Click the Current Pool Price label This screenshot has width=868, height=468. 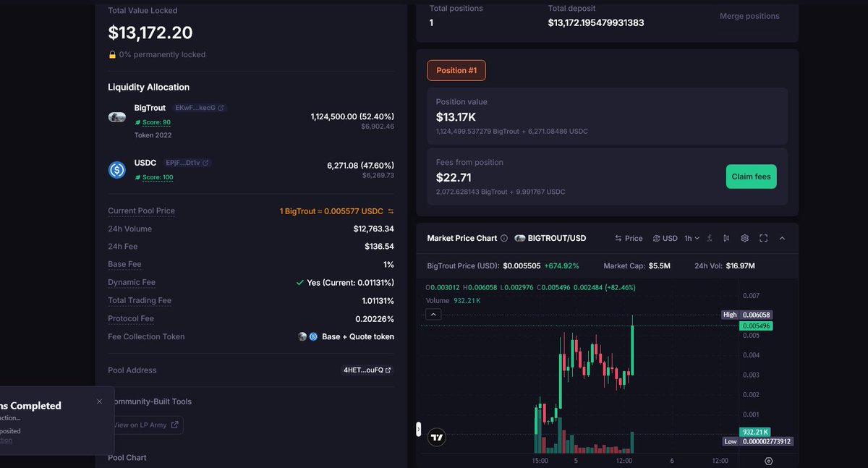pos(141,210)
